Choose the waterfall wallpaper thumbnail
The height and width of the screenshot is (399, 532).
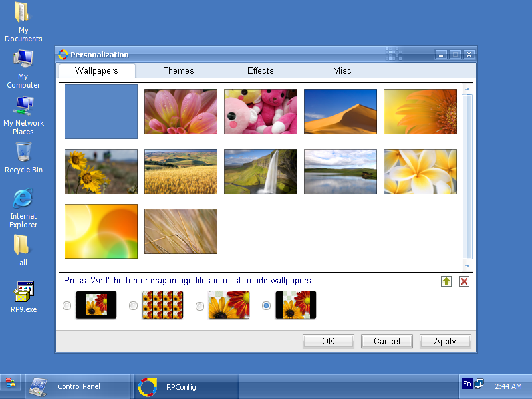point(261,172)
